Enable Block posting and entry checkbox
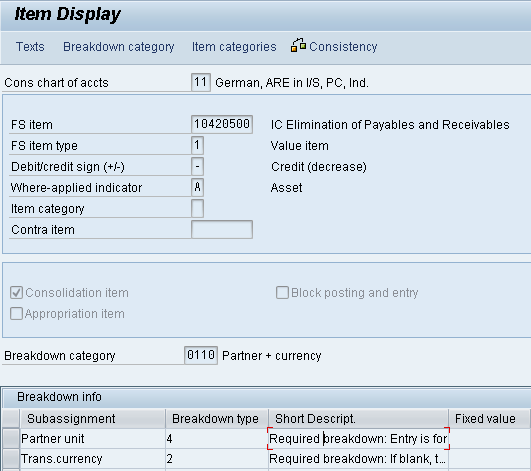 282,293
